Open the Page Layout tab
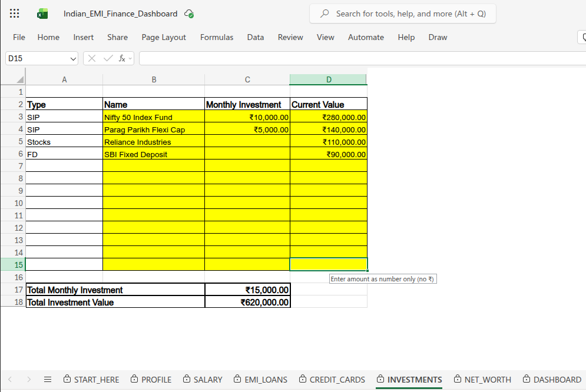 pyautogui.click(x=164, y=37)
